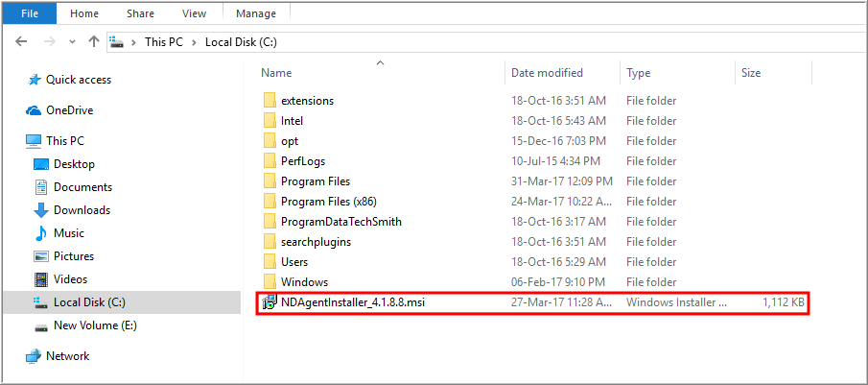Open Videos in navigation pane

tap(70, 279)
